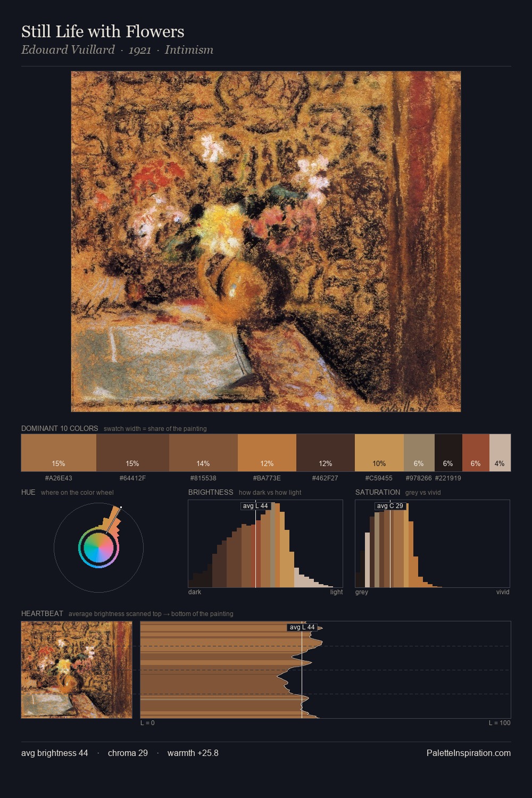The width and height of the screenshot is (532, 798).
Task: Click the "BRIGHTNESS" section heading
Action: tap(211, 492)
